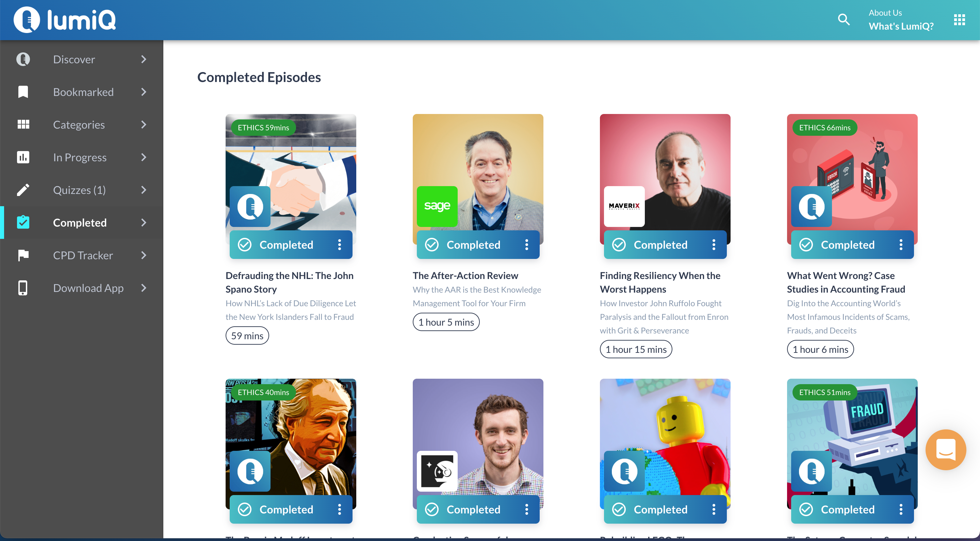Toggle Completed check on Accounting Fraud case studies card

[806, 244]
